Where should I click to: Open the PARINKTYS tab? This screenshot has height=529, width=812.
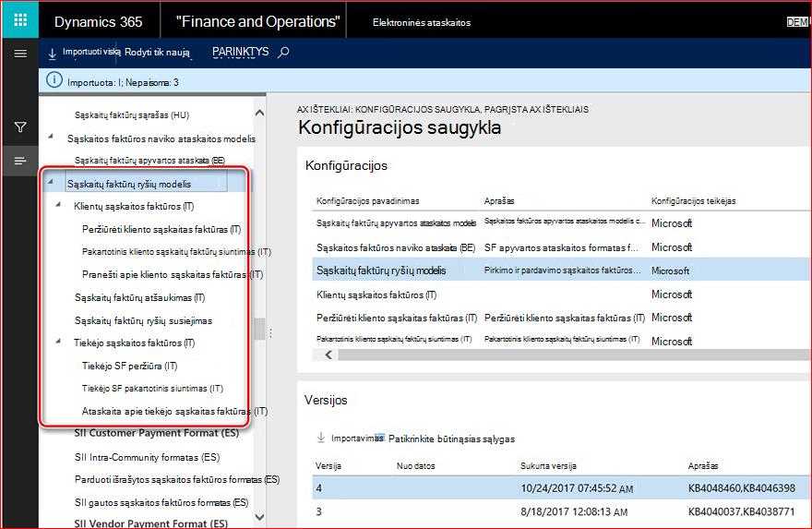[x=240, y=52]
